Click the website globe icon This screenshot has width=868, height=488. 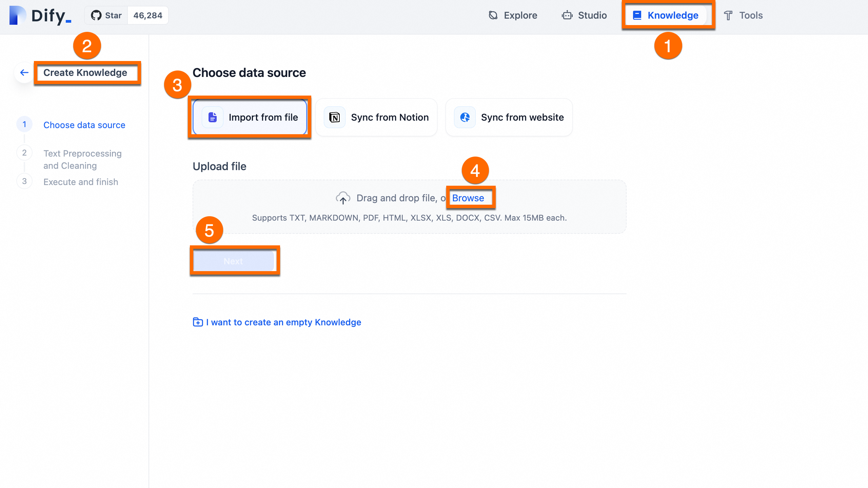click(x=465, y=117)
